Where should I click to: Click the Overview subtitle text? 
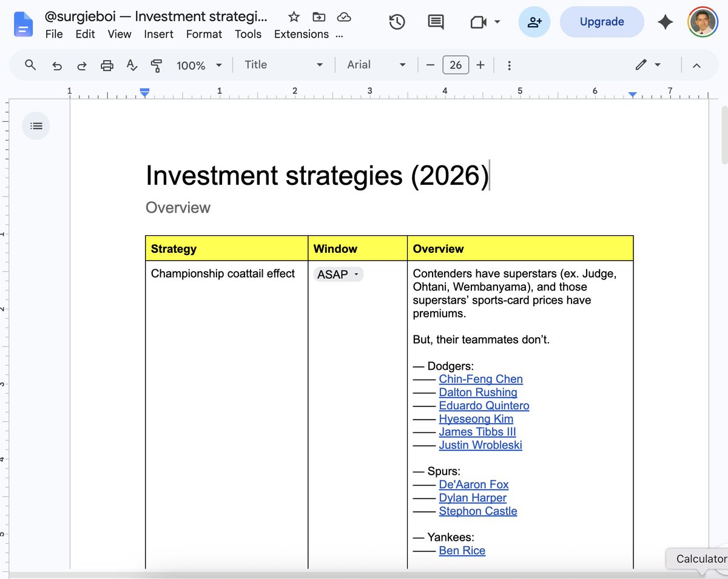tap(178, 207)
